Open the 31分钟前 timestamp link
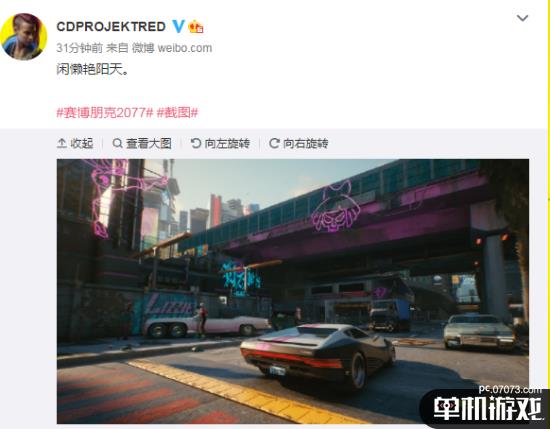 pyautogui.click(x=79, y=48)
